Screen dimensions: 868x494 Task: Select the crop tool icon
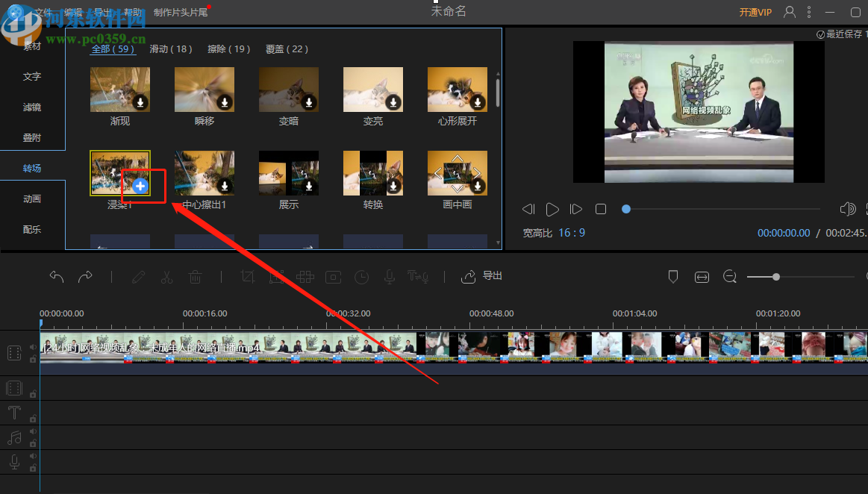(248, 277)
